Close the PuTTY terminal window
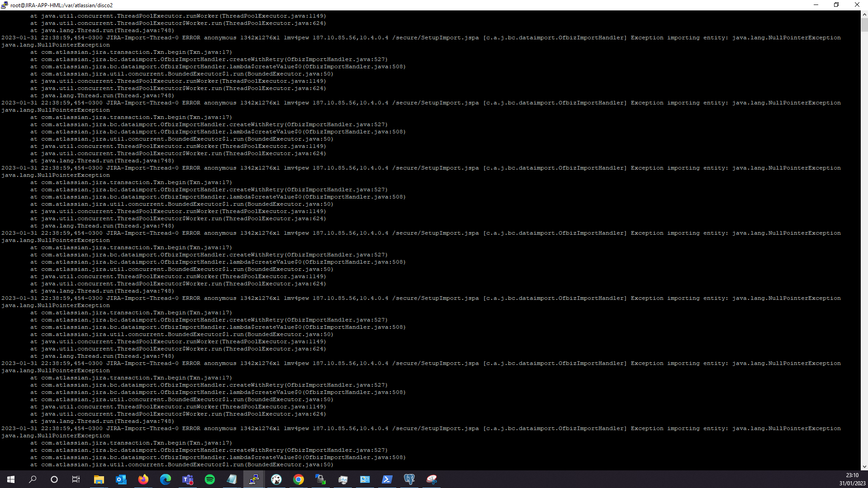868x488 pixels. coord(857,5)
